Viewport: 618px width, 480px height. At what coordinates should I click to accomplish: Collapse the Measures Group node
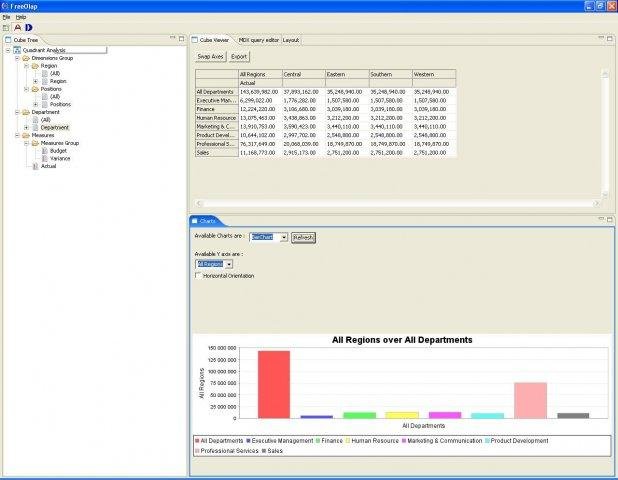pyautogui.click(x=26, y=143)
